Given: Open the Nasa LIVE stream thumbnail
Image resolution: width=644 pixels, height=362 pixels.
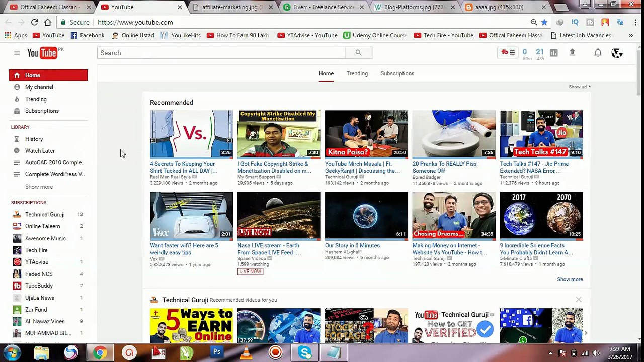Looking at the screenshot, I should pyautogui.click(x=279, y=215).
